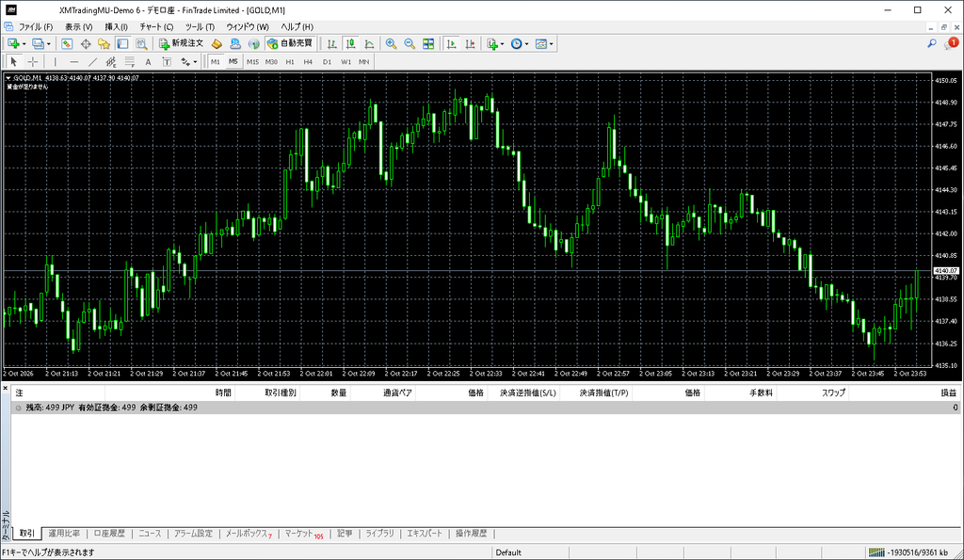This screenshot has height=560, width=964.
Task: Open the Data Window crosshair-target icon
Action: [x=86, y=43]
